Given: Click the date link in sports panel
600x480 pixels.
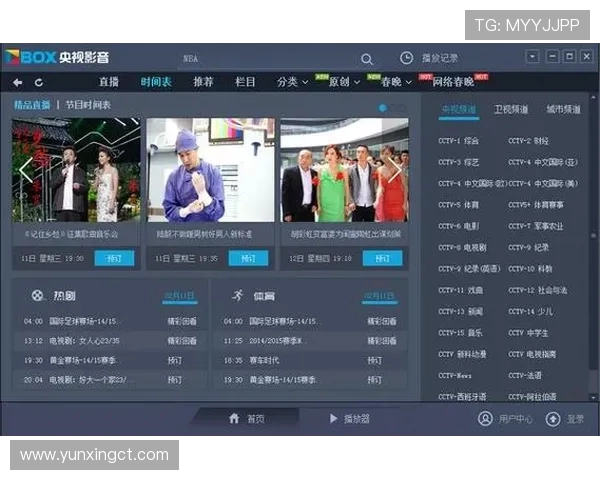Looking at the screenshot, I should 379,296.
